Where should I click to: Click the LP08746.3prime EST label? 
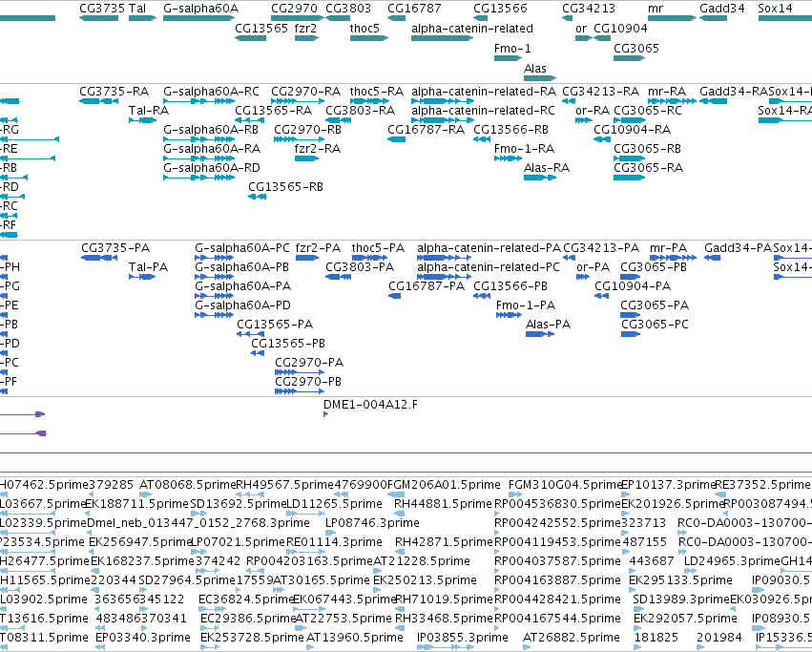point(372,522)
